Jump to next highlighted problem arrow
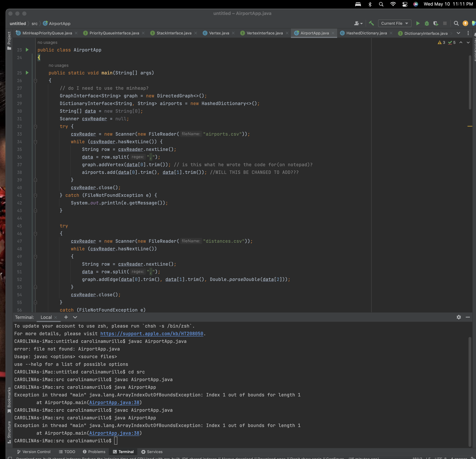Screen dimensions: 476x459 [x=468, y=43]
